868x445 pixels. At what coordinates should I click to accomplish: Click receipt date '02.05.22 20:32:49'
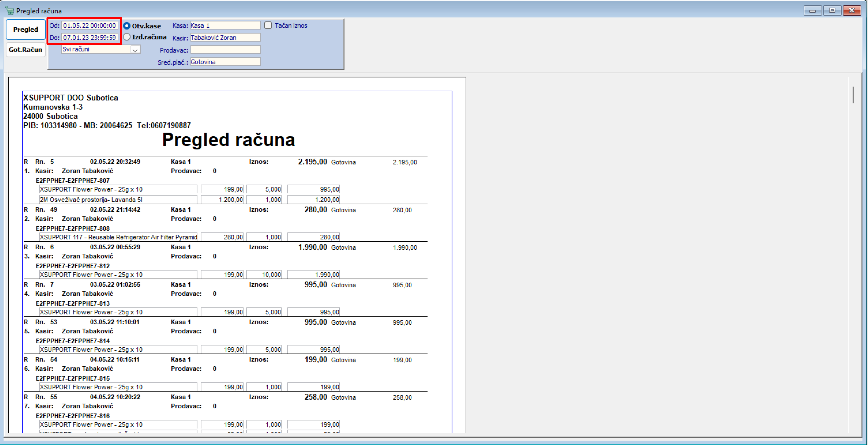(115, 162)
